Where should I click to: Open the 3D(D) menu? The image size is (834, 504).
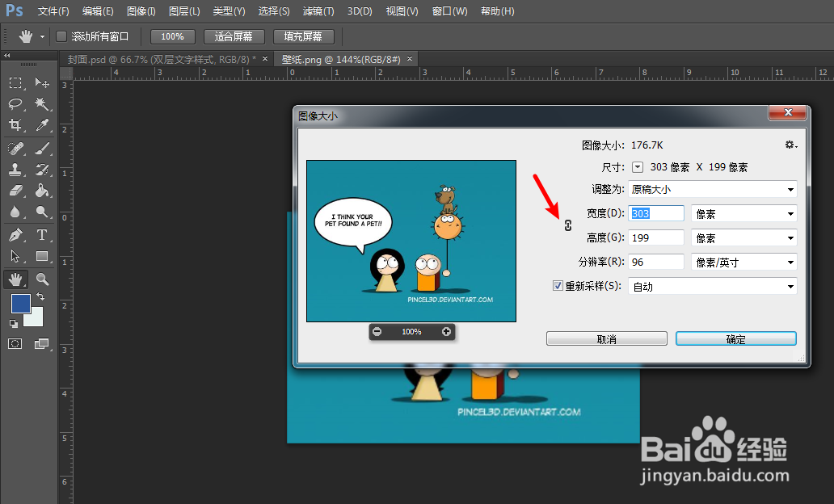pyautogui.click(x=360, y=11)
